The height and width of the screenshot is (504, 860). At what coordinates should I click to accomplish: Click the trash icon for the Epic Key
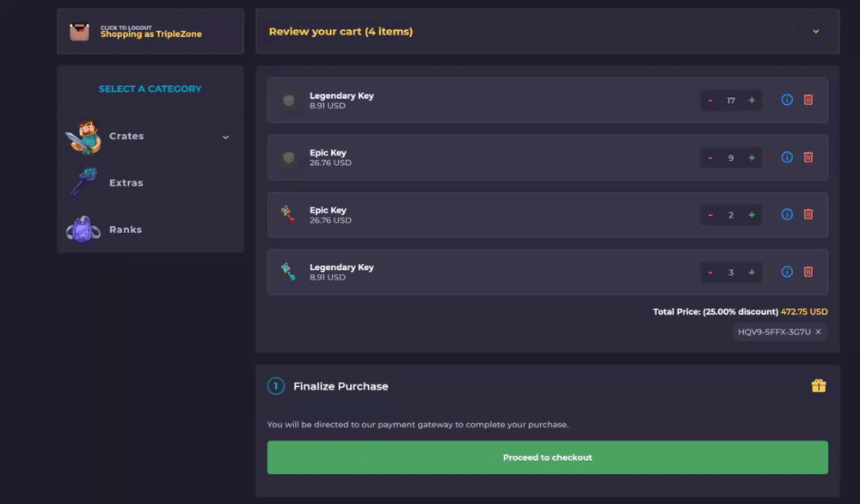coord(808,157)
